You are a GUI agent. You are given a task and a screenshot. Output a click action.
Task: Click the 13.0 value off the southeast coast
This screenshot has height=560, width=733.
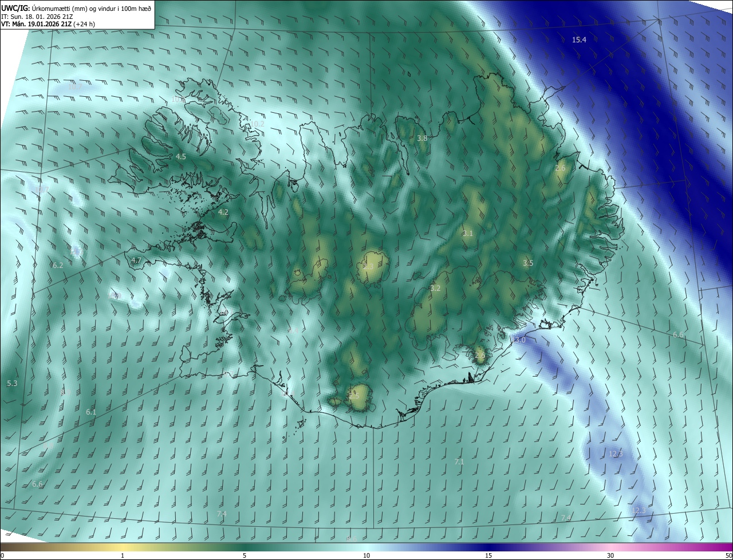point(518,340)
